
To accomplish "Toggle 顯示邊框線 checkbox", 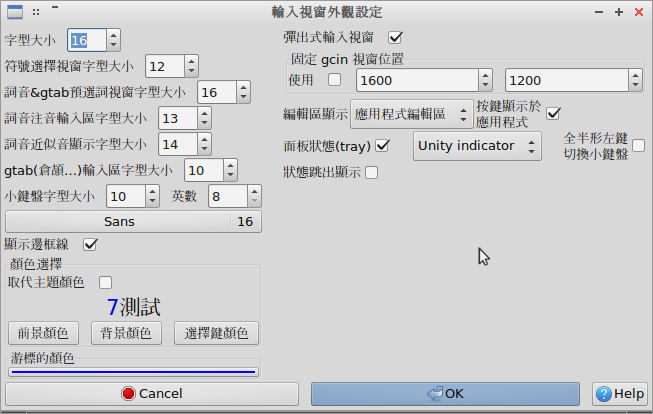I will tap(90, 244).
